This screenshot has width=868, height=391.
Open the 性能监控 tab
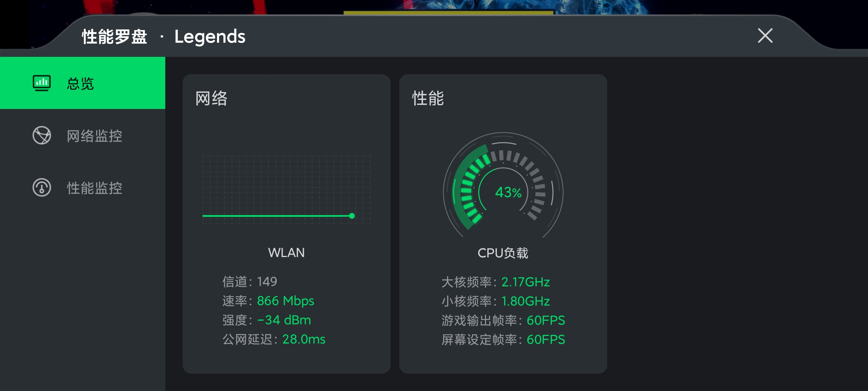coord(82,188)
